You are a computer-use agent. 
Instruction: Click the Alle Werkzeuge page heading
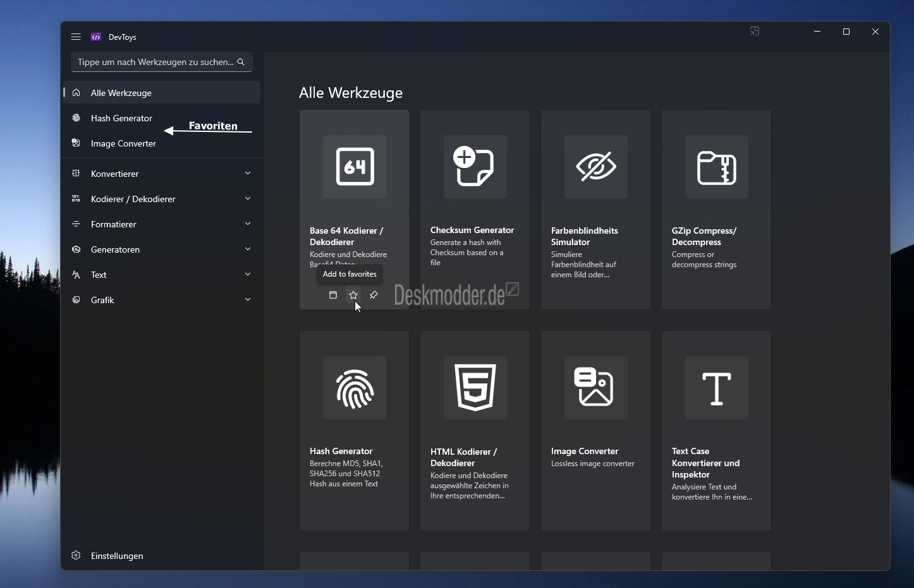(351, 93)
